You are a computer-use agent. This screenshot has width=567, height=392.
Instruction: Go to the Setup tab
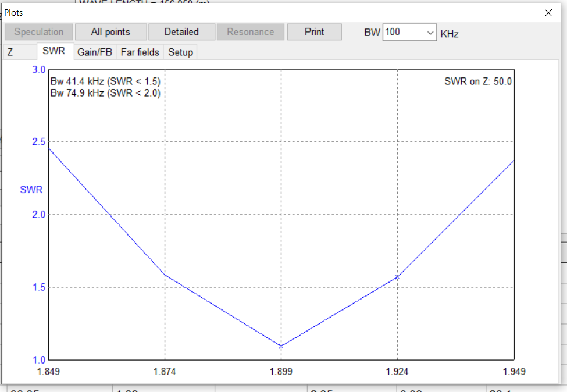click(180, 52)
